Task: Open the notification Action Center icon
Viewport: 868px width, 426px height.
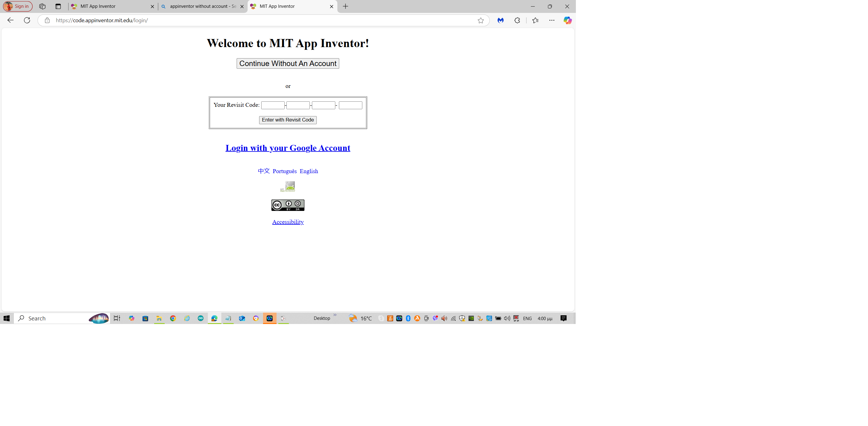Action: pyautogui.click(x=563, y=318)
